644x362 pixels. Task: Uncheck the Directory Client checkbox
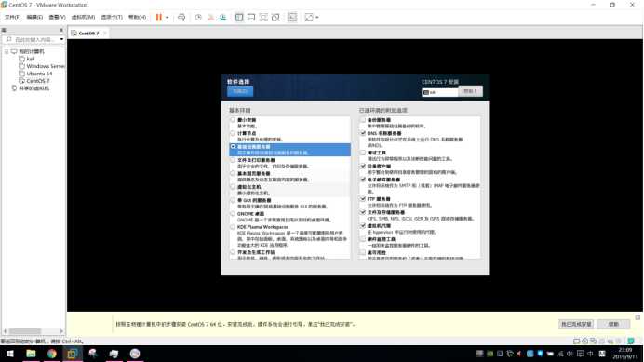(363, 167)
